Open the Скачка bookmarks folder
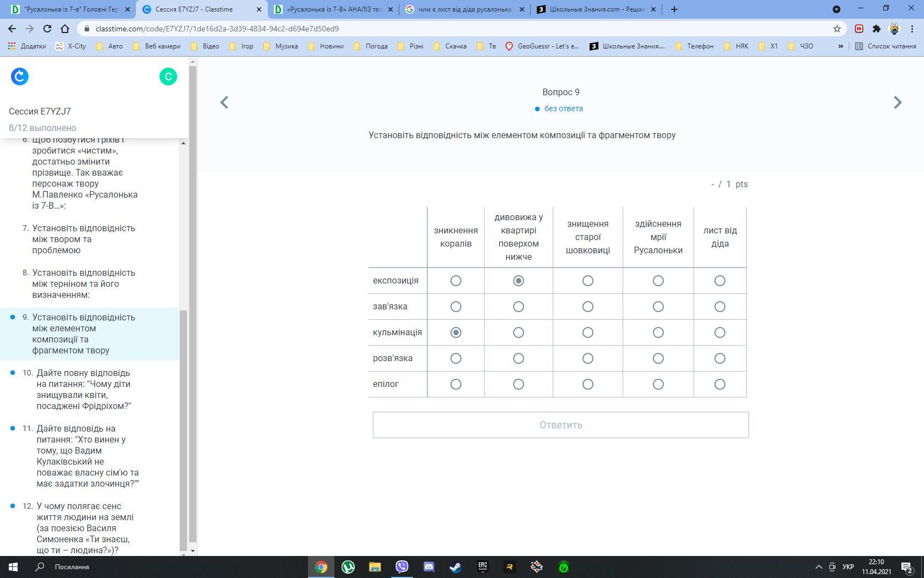This screenshot has height=578, width=924. [x=450, y=46]
